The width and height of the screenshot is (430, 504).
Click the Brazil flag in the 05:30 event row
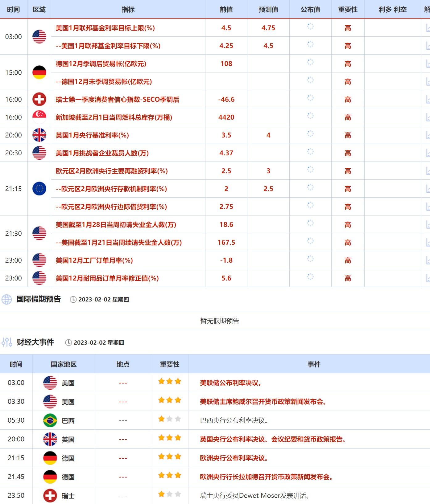point(50,420)
